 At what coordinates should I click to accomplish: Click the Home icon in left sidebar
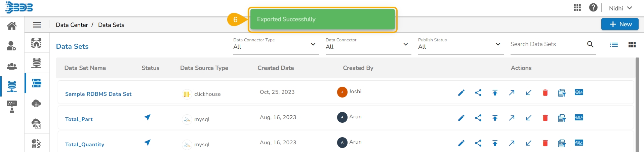[x=12, y=26]
